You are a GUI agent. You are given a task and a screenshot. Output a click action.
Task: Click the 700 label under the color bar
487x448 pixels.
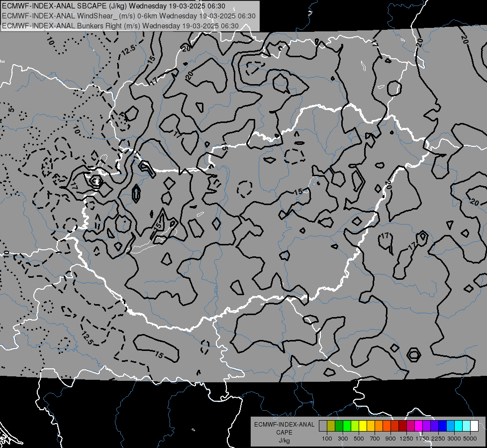pyautogui.click(x=375, y=439)
